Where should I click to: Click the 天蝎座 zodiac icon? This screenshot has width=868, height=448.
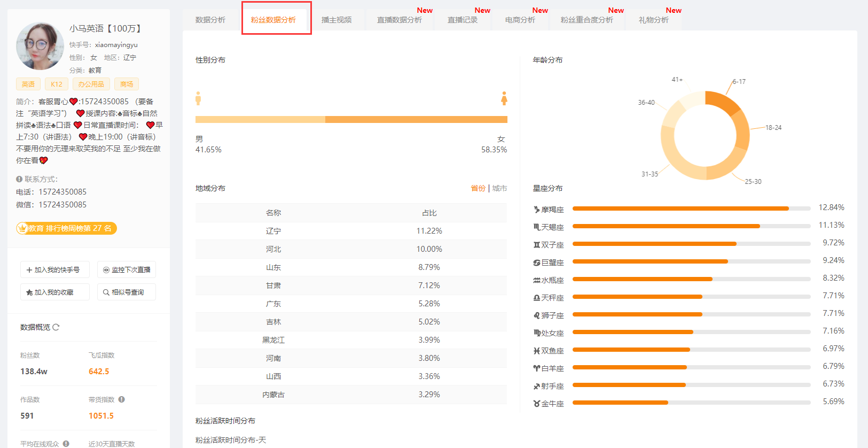click(536, 227)
